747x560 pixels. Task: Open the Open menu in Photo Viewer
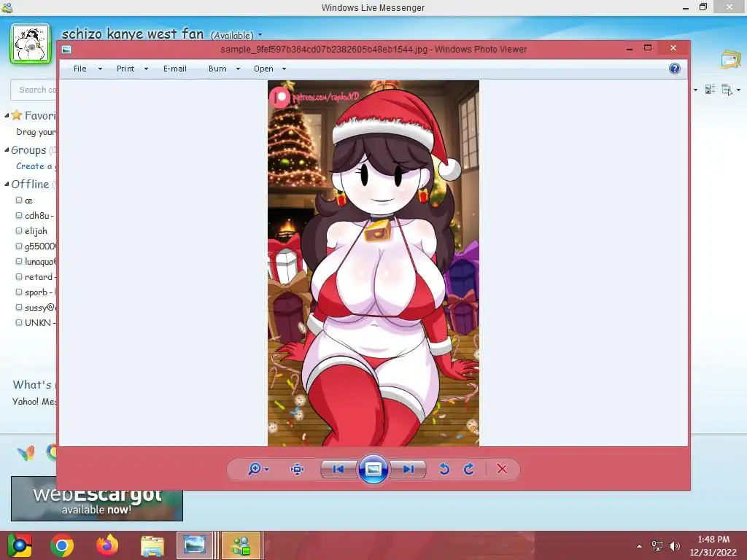coord(263,69)
